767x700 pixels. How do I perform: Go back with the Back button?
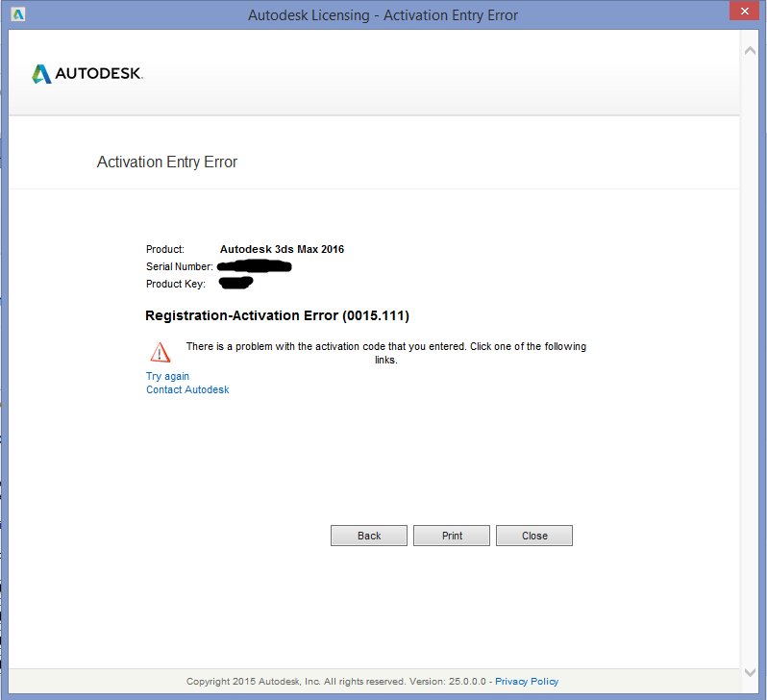[x=369, y=536]
